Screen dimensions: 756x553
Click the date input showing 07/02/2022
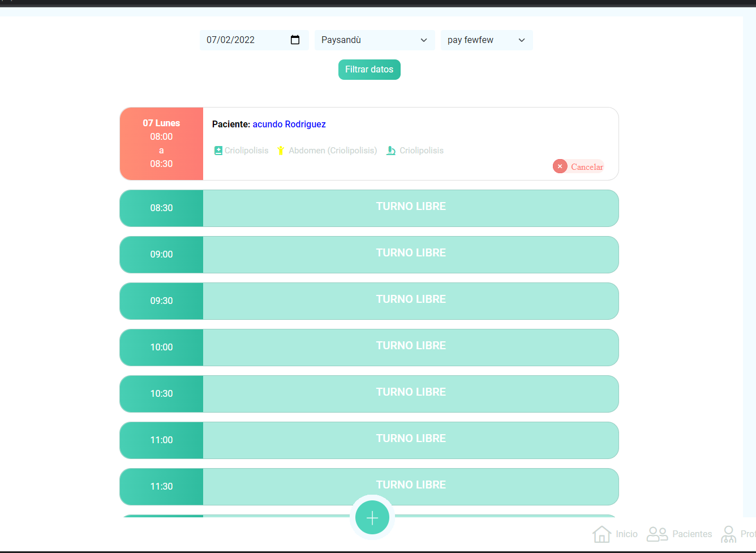254,40
